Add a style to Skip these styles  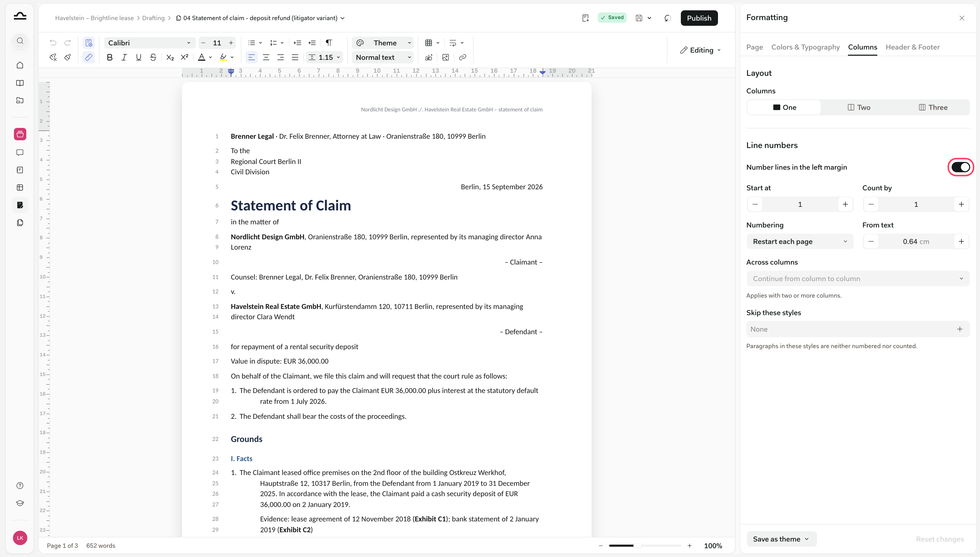click(x=960, y=329)
